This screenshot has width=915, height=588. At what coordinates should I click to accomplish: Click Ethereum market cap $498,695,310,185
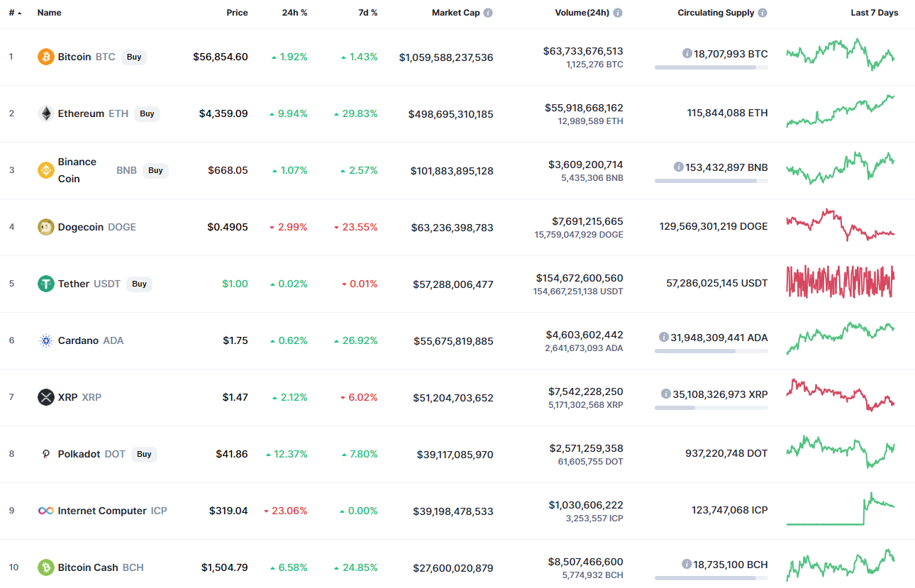click(x=450, y=113)
